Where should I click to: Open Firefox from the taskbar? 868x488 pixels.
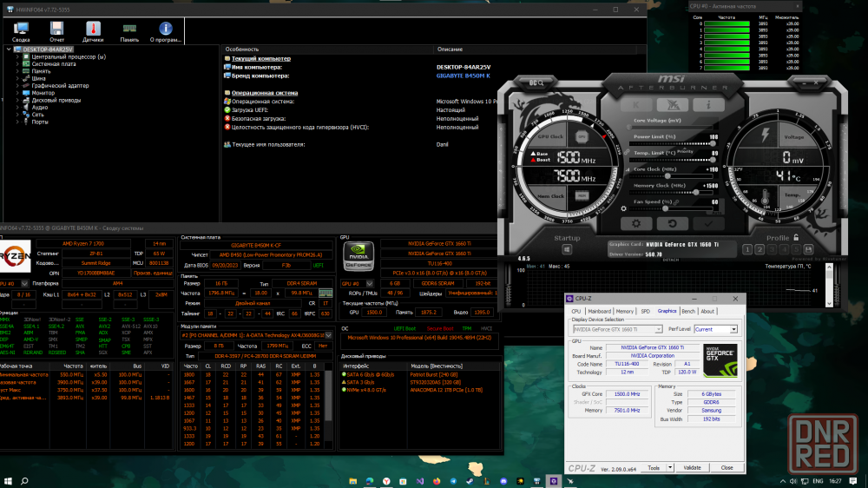pyautogui.click(x=437, y=481)
